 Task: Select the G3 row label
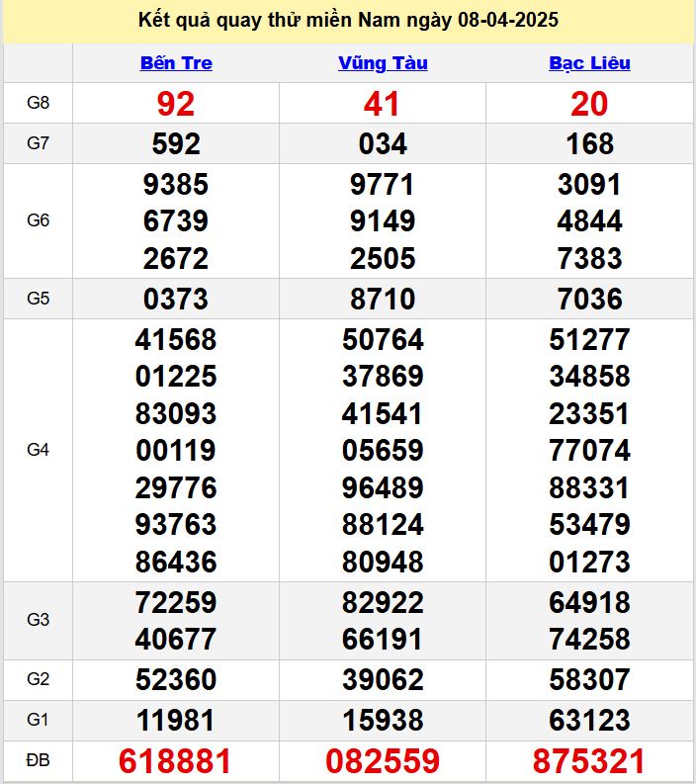point(38,620)
